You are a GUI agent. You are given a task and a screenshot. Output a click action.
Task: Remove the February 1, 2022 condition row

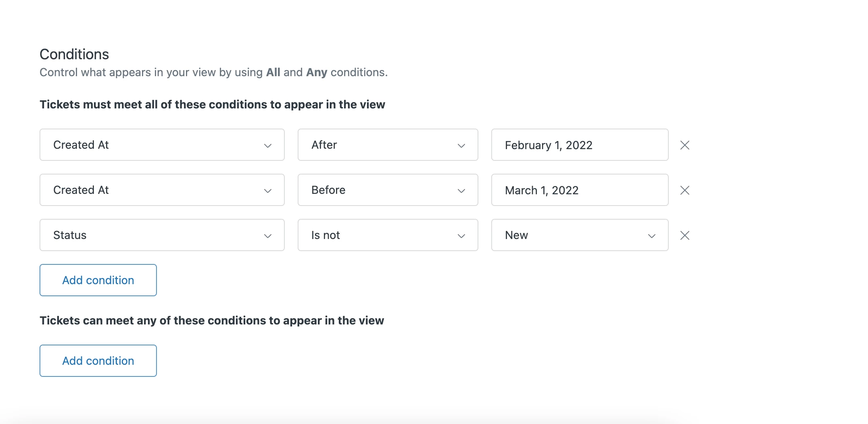684,145
